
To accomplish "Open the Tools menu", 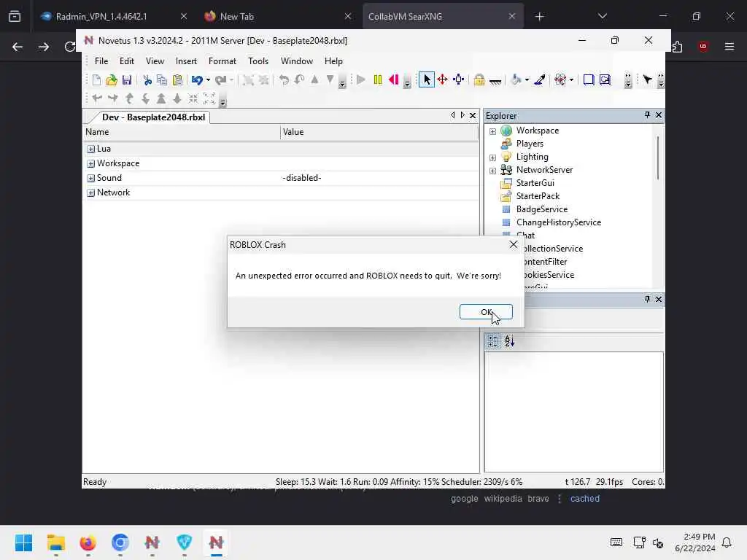I will [258, 61].
